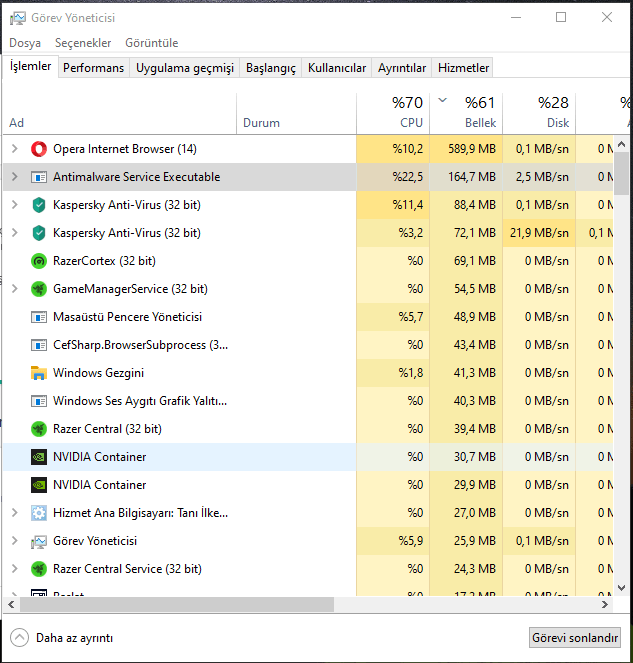Viewport: 633px width, 663px height.
Task: Switch to the Hizmetler tab
Action: 463,68
